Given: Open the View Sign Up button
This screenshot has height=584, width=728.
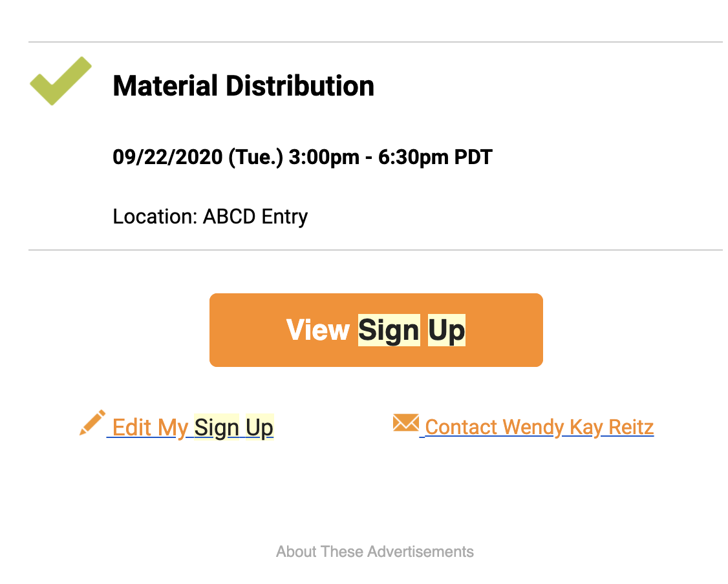Looking at the screenshot, I should click(x=376, y=330).
